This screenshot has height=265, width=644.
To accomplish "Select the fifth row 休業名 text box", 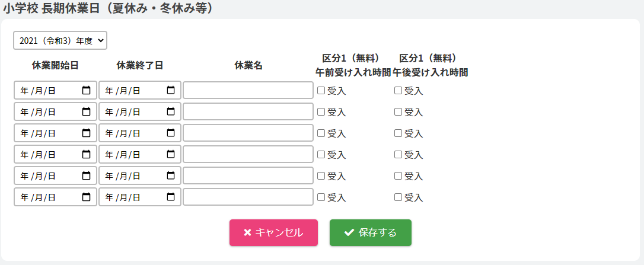I will click(248, 175).
